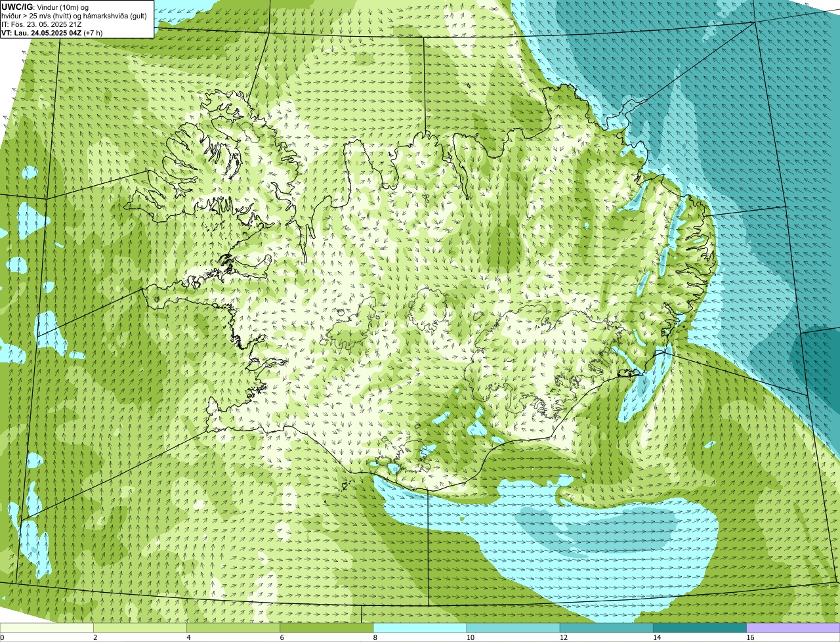Click the 'IT: Fös. 23. 05. 2025 21Z' line
Screen dimensions: 840x642
41,24
